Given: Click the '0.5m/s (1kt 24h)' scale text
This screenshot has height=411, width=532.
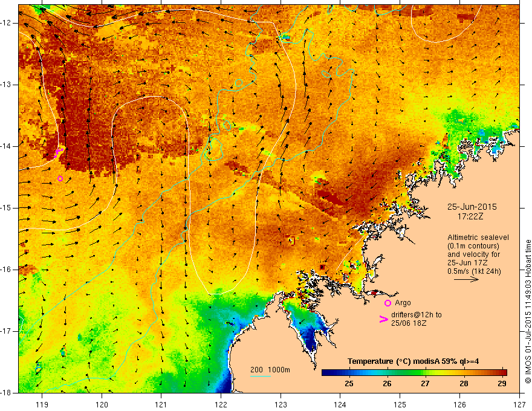Looking at the screenshot, I should 474,271.
